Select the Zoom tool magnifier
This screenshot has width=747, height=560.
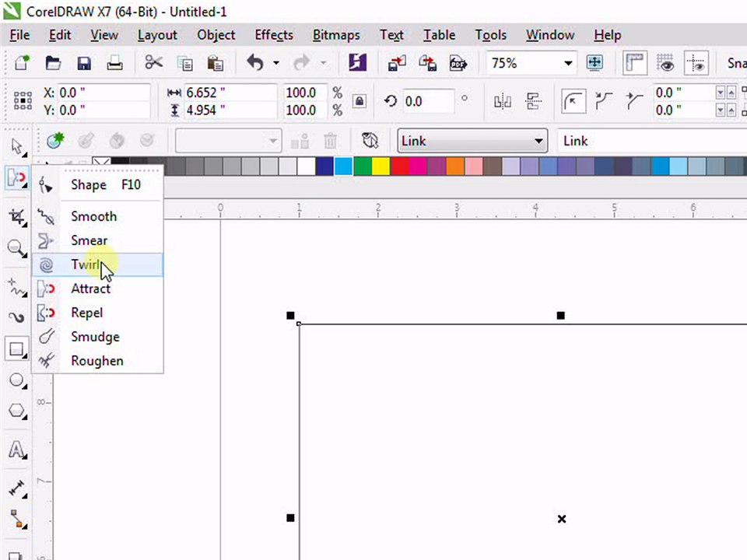16,248
